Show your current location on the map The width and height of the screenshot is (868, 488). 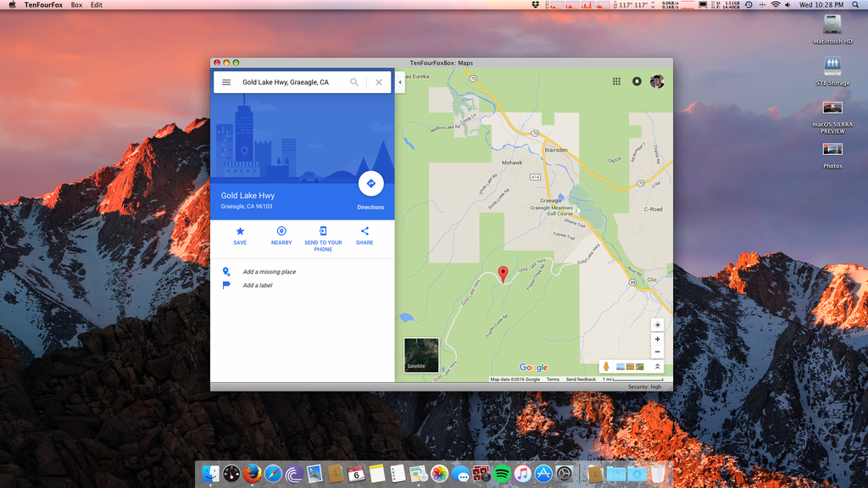pos(657,324)
